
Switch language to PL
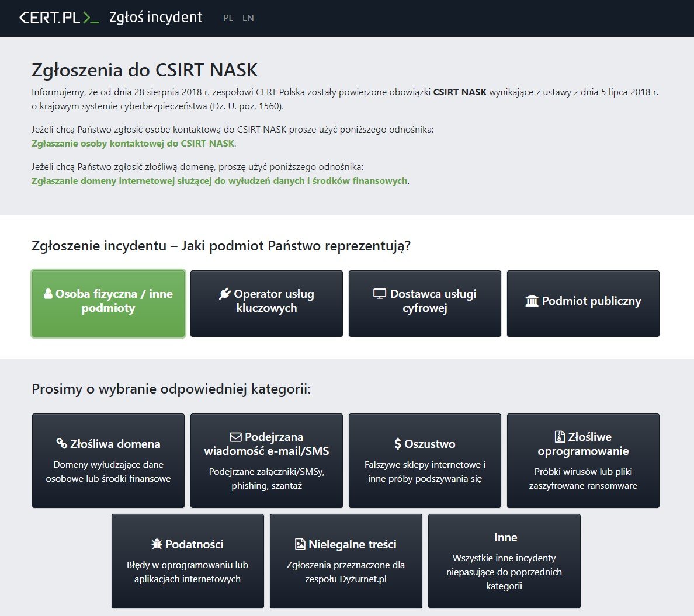click(x=228, y=18)
